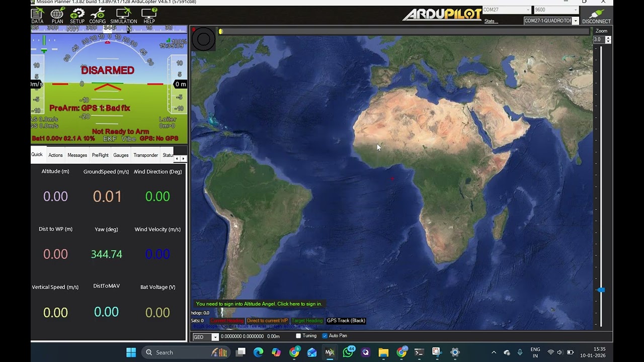644x362 pixels.
Task: Click the Yaw (deg) value 344.74
Action: coord(107,254)
